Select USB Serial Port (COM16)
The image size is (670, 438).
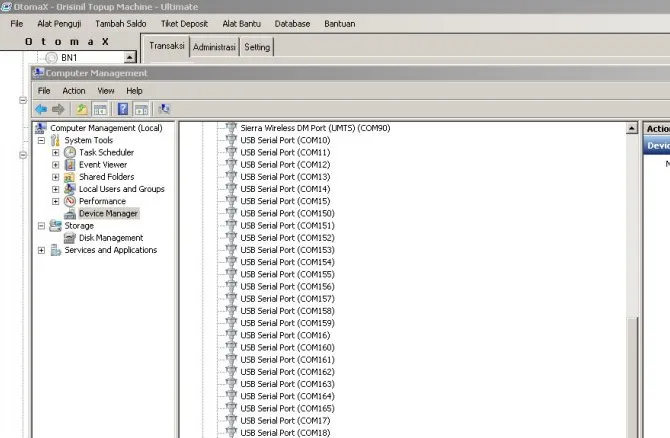(x=285, y=335)
